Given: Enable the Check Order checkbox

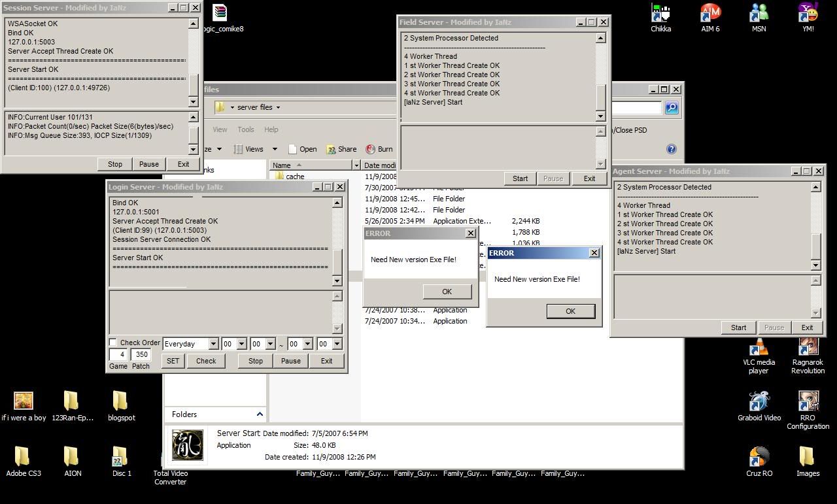Looking at the screenshot, I should [x=113, y=343].
